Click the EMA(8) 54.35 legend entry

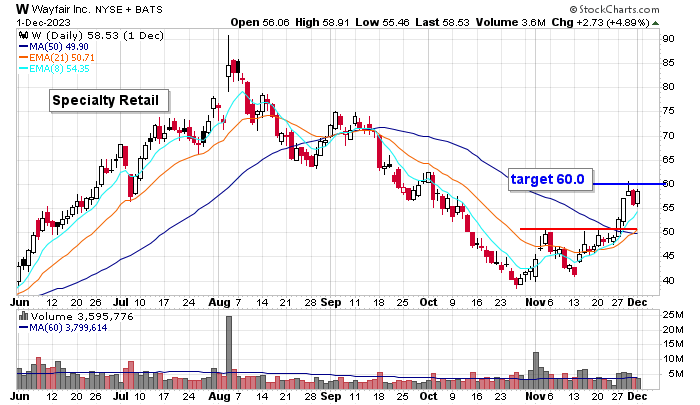(54, 69)
